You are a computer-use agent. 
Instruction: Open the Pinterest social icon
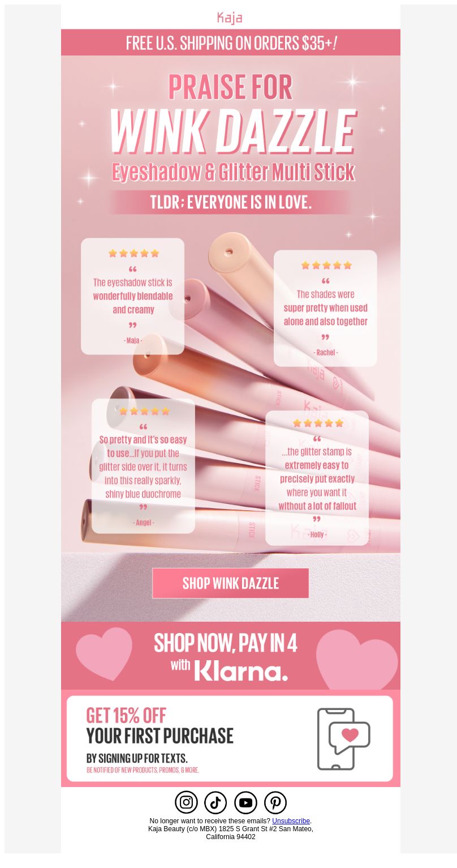[275, 802]
